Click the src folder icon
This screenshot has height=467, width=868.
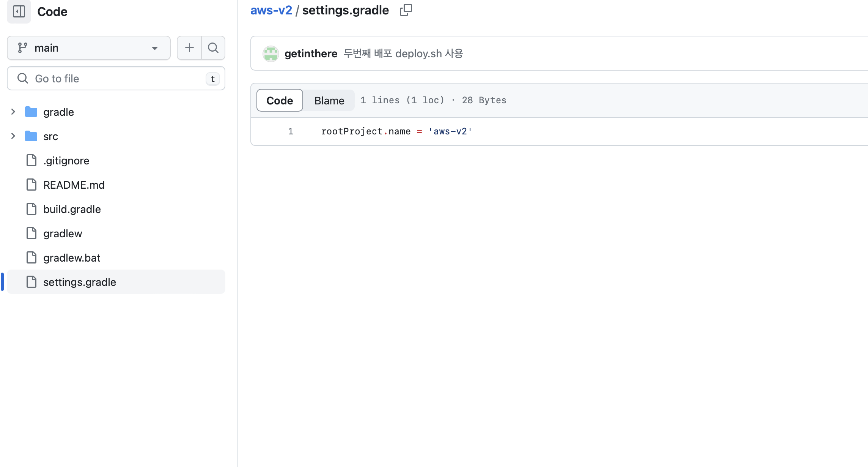(x=31, y=136)
